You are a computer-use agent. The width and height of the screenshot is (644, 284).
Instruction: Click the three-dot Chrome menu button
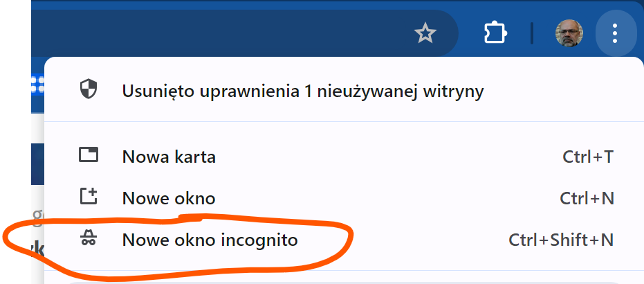coord(614,33)
